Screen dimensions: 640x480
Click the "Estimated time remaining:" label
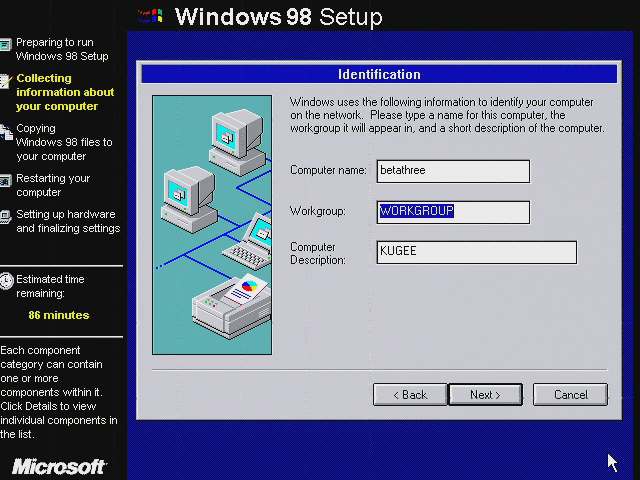tap(50, 286)
